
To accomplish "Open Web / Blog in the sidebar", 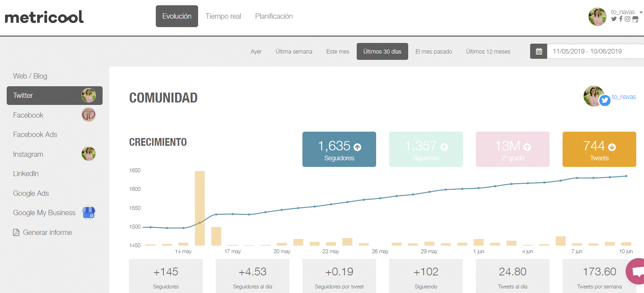I will click(x=30, y=76).
